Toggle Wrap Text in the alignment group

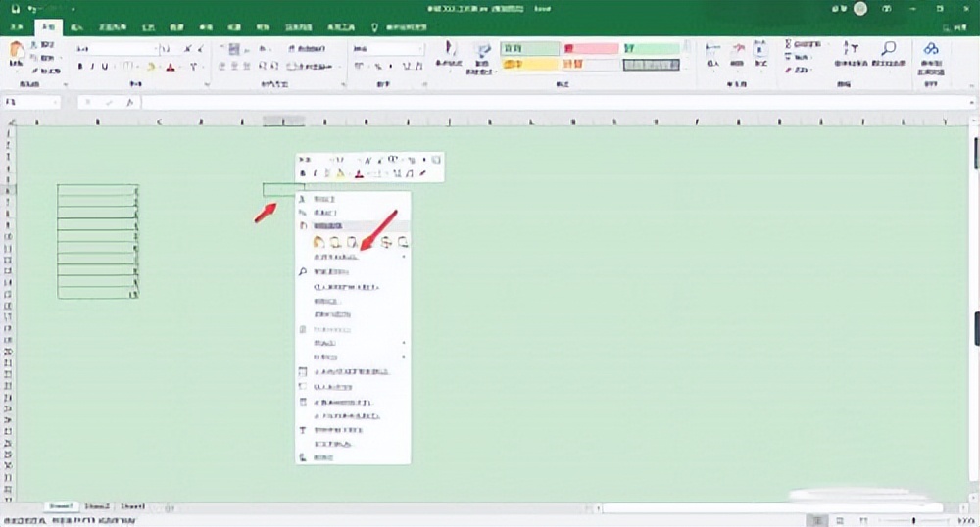pyautogui.click(x=307, y=49)
